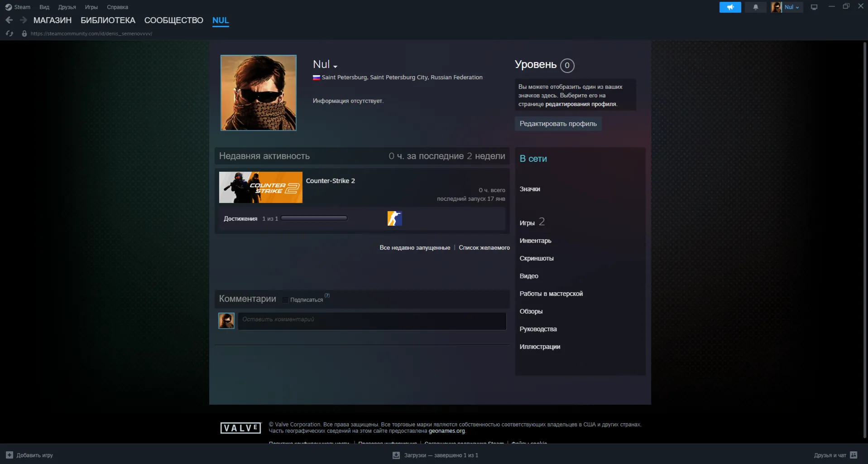Open the Nul account menu dropdown

(787, 7)
